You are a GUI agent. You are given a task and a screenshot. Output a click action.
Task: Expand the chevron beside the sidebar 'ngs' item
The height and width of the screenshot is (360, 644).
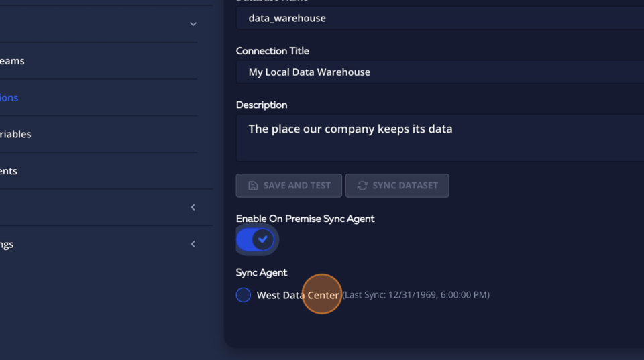193,244
